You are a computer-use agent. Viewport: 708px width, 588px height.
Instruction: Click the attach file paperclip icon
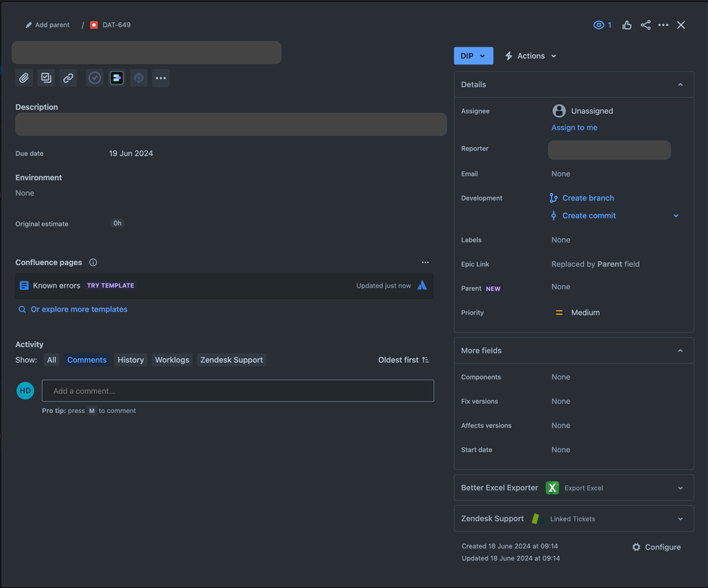(24, 78)
